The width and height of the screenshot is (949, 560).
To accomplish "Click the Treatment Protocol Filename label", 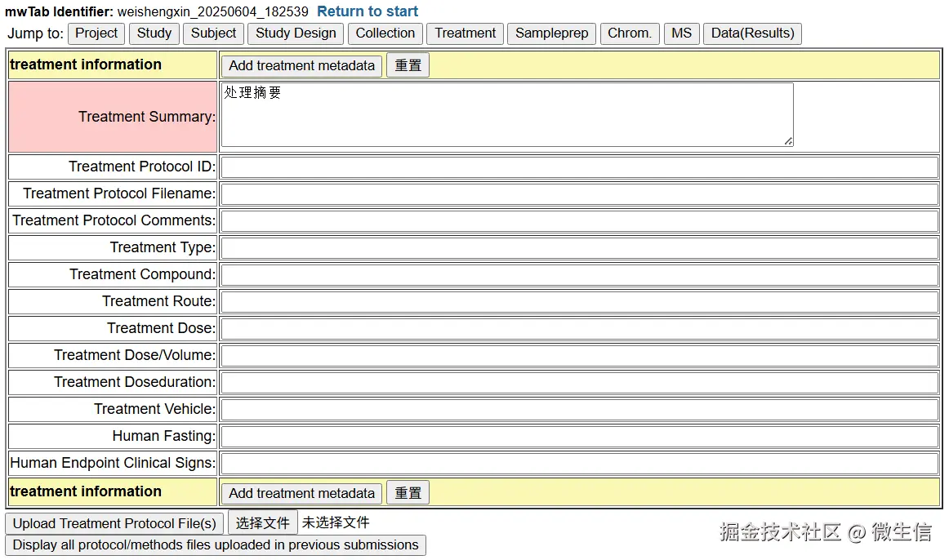I will [x=119, y=193].
